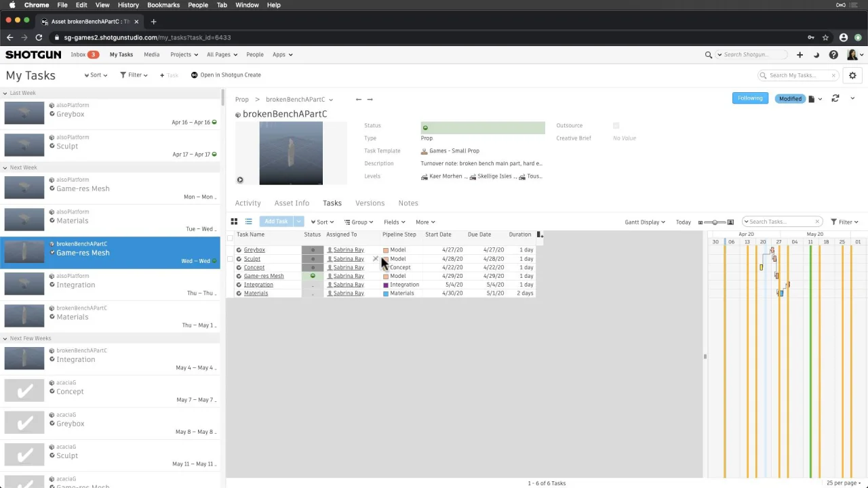This screenshot has width=868, height=488.
Task: Toggle the Following button
Action: click(750, 98)
